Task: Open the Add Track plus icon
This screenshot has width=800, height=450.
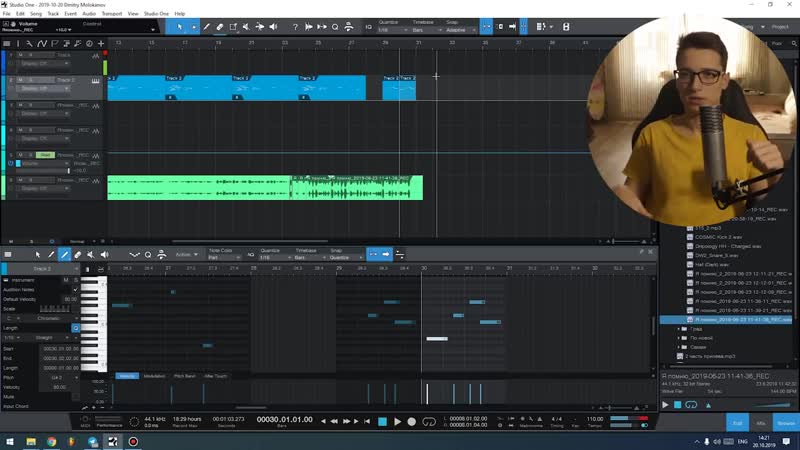Action: pyautogui.click(x=101, y=43)
